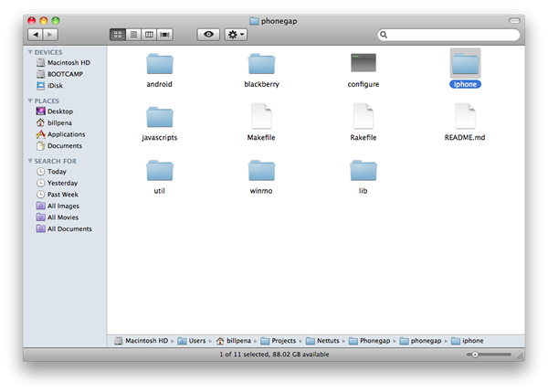Show files from Today
The image size is (548, 392).
(x=51, y=172)
